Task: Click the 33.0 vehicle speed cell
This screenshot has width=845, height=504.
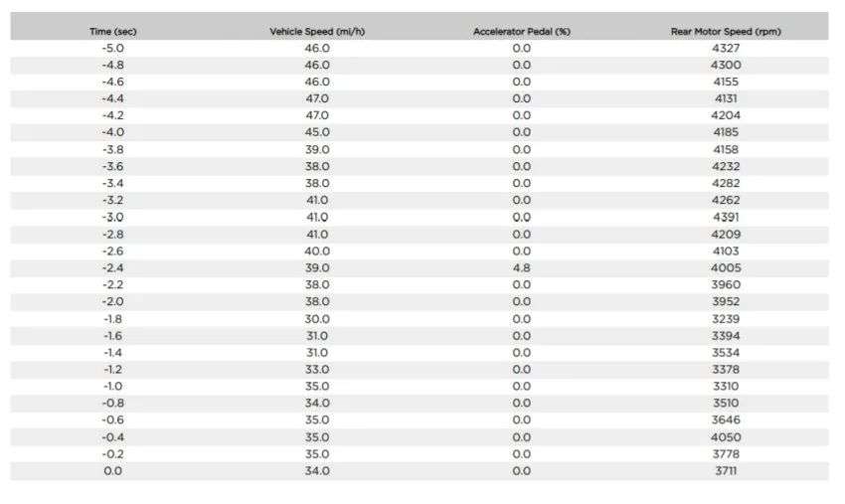Action: coord(317,370)
